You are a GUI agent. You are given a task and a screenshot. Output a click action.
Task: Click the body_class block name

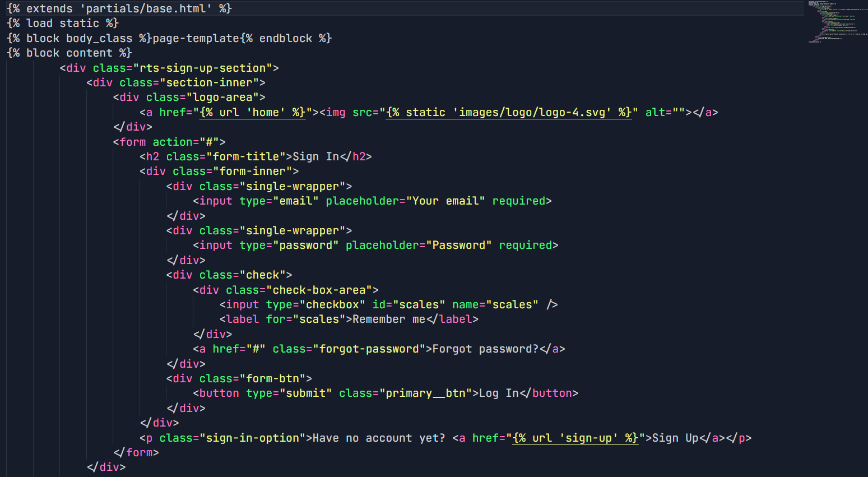coord(99,38)
